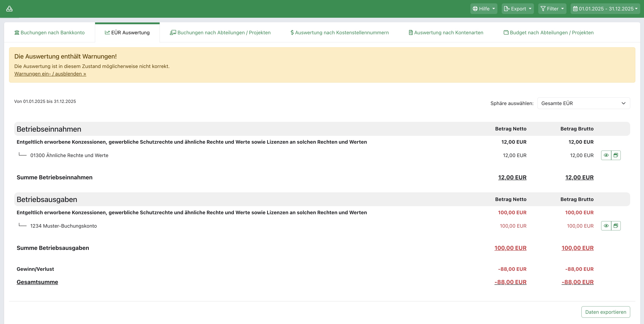644x324 pixels.
Task: Click the 01300 Ähnliche Rechte und Werte row
Action: tap(69, 155)
